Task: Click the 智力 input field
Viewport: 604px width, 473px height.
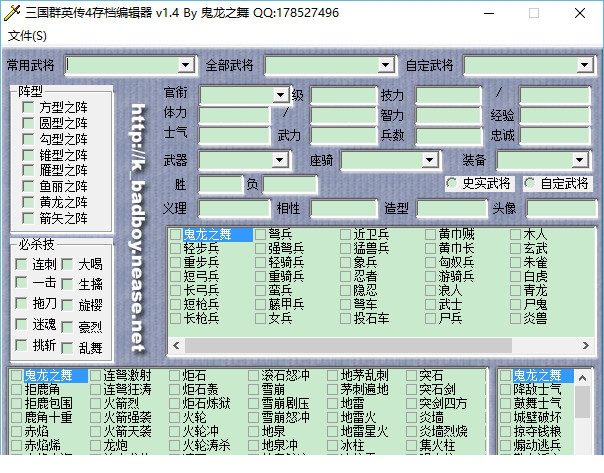Action: (x=448, y=115)
